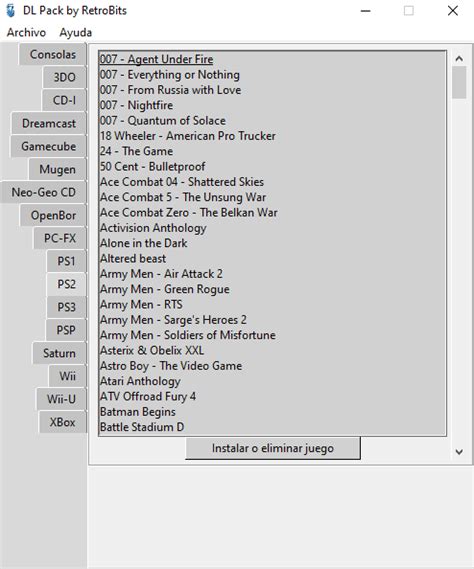This screenshot has height=569, width=474.
Task: Open the Dreamcast tab
Action: [x=49, y=123]
